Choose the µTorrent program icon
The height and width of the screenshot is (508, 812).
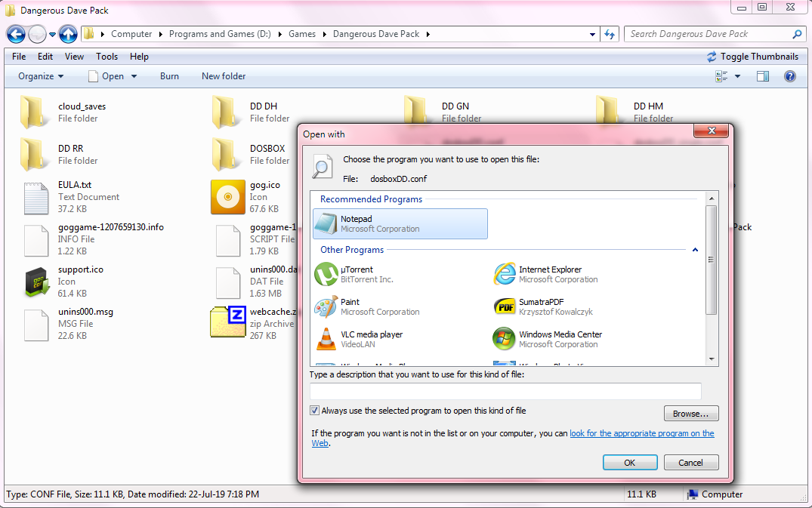point(326,274)
